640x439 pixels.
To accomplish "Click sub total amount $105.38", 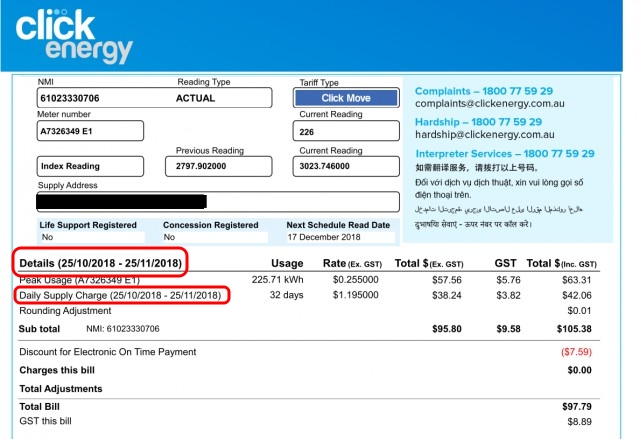I will (x=574, y=329).
